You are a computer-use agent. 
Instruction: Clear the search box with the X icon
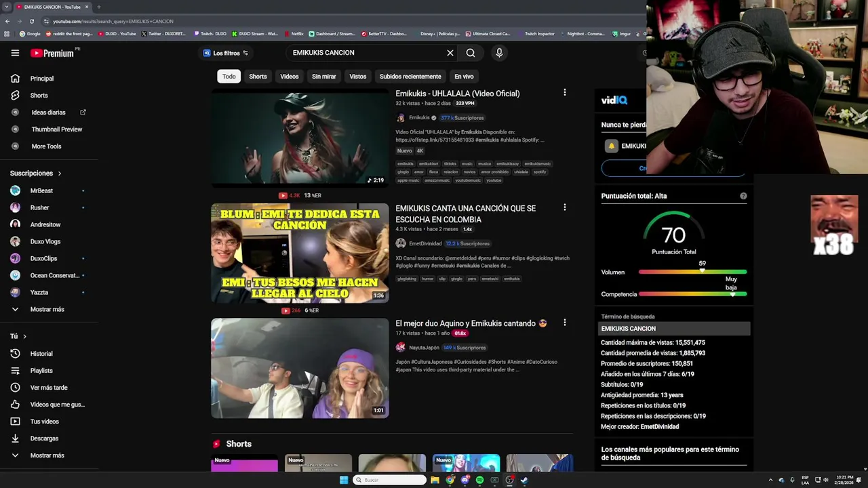point(450,53)
